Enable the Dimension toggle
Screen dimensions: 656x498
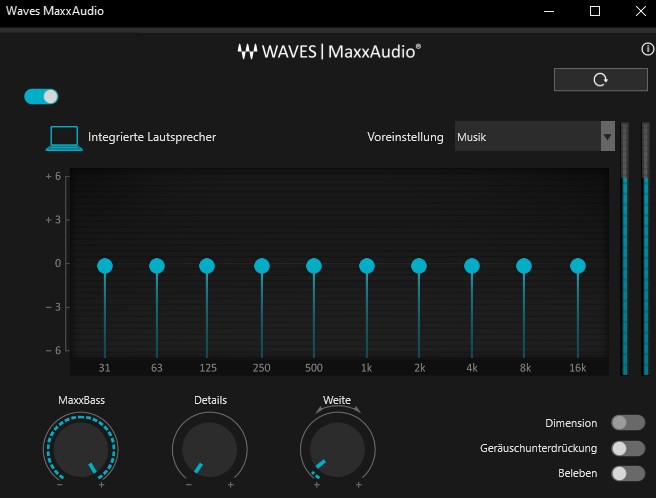[628, 423]
